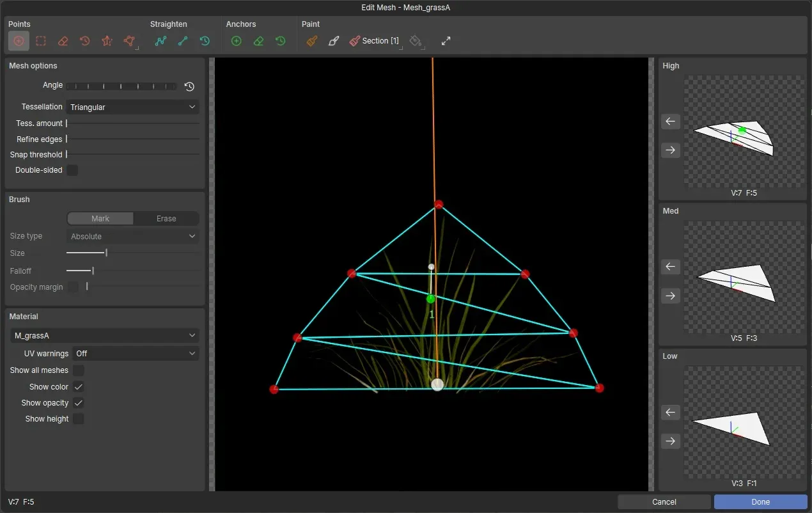Open the Tessellation dropdown
This screenshot has width=812, height=513.
(x=132, y=107)
